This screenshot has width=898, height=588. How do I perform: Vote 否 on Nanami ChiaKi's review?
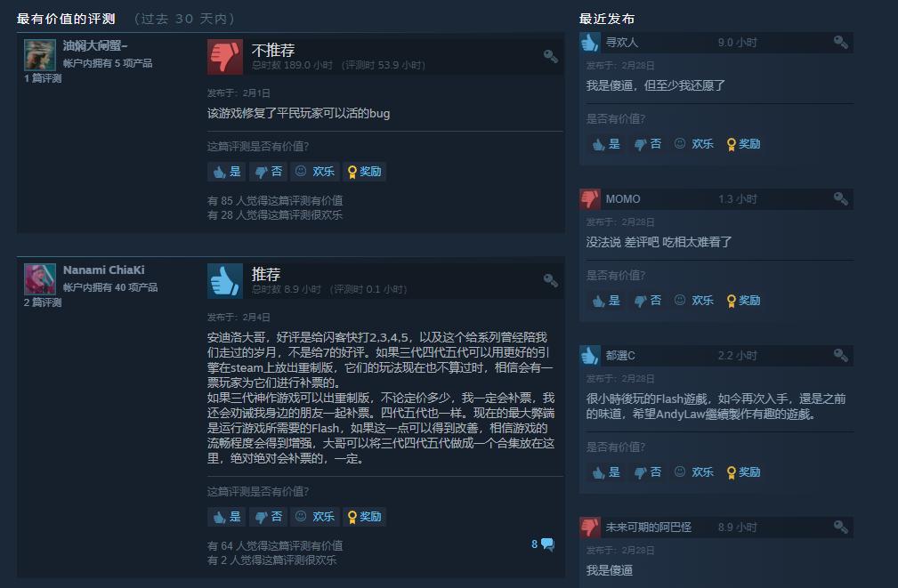tap(269, 517)
